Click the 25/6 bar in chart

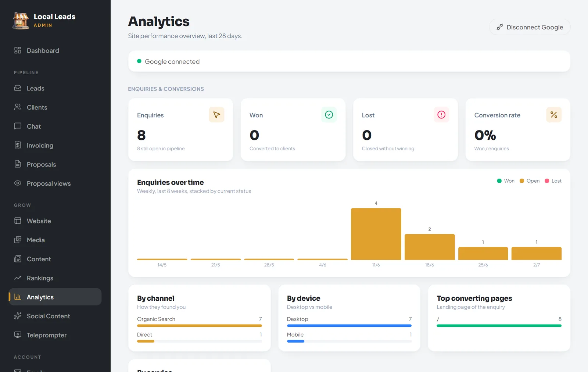coord(483,253)
